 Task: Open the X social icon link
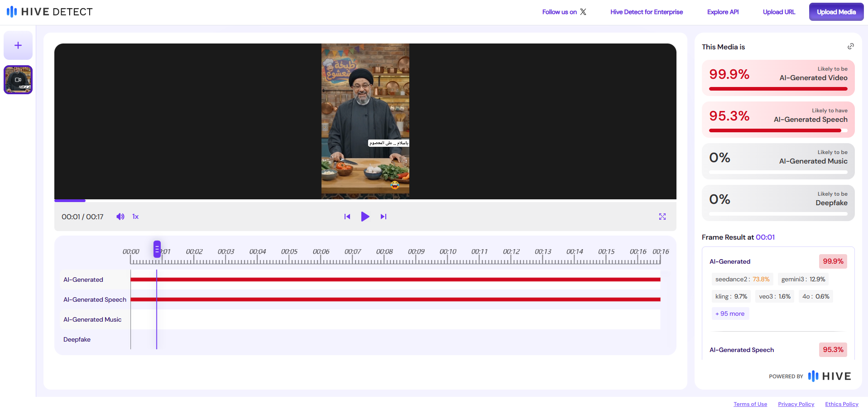pyautogui.click(x=583, y=12)
